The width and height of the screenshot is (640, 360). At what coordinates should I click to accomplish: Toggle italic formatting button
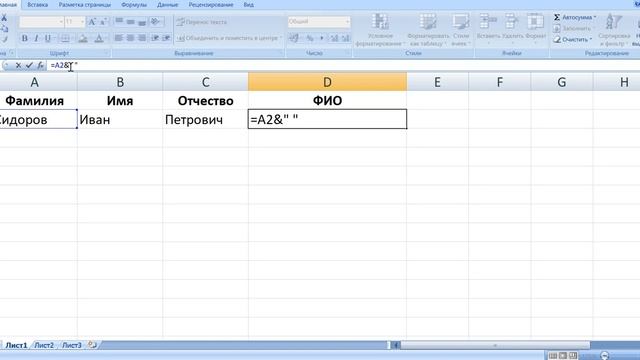pos(36,38)
